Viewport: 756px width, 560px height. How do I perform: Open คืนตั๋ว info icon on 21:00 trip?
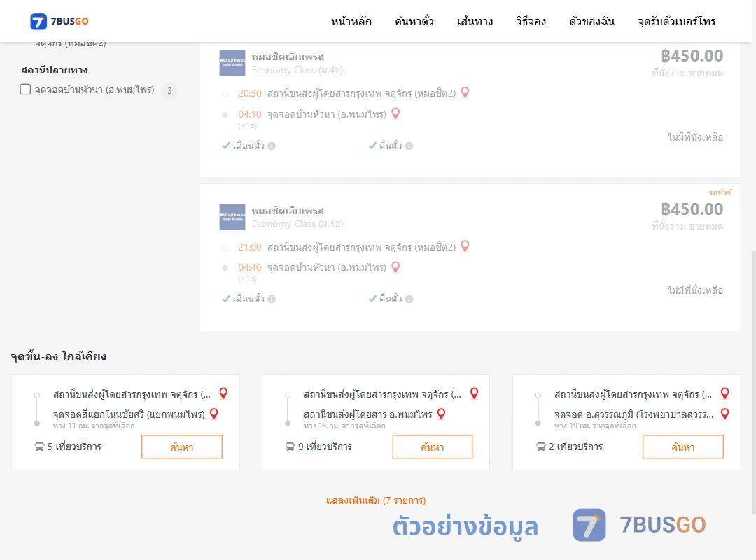pos(409,299)
